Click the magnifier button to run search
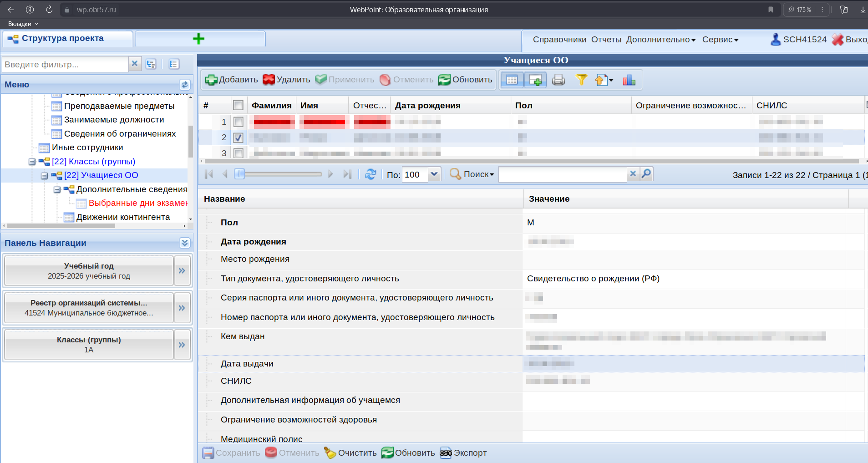868x463 pixels. pyautogui.click(x=646, y=174)
